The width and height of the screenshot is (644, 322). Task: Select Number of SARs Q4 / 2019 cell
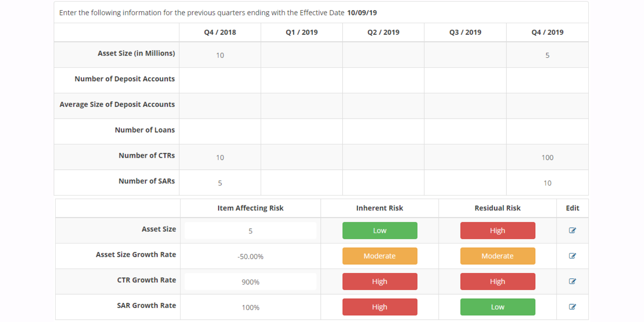[x=547, y=183]
